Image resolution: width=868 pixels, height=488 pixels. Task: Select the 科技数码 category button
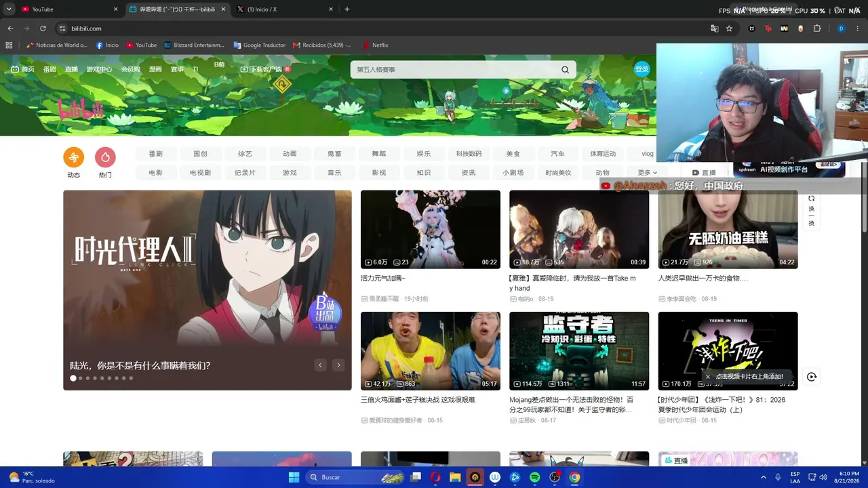tap(469, 154)
